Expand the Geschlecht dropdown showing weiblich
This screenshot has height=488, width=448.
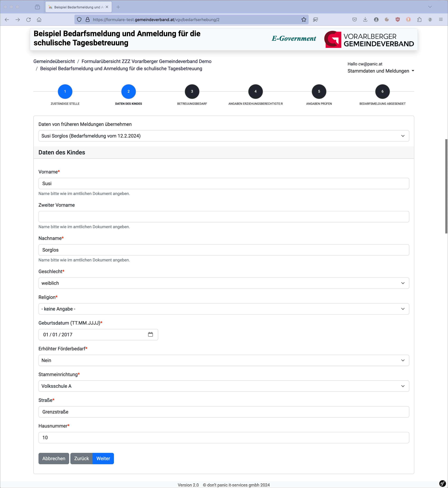pos(223,283)
